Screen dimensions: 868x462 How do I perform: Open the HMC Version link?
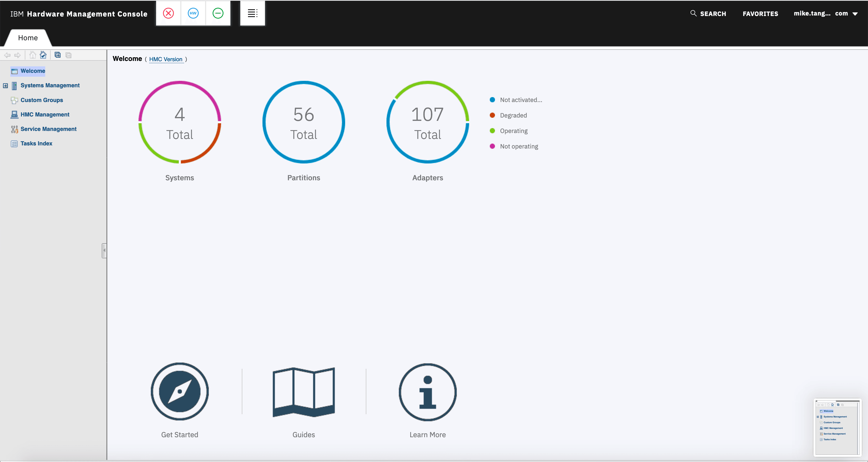[166, 59]
